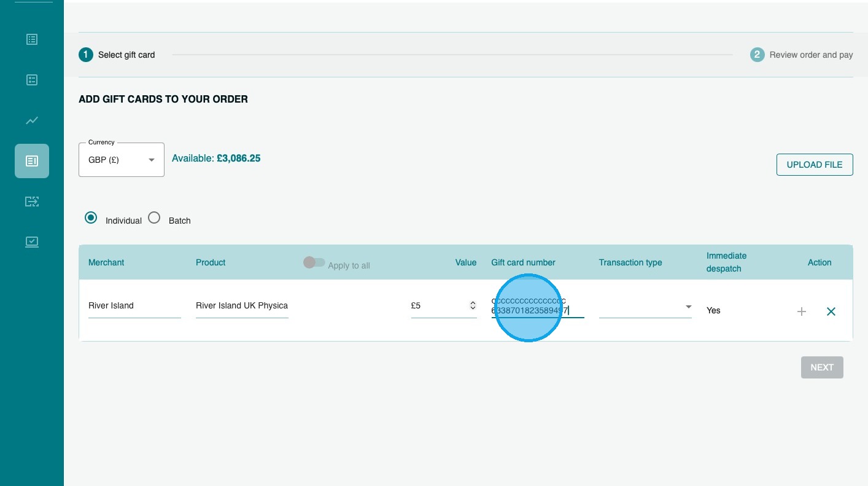This screenshot has width=868, height=486.
Task: Open the top list icon in sidebar
Action: [32, 39]
